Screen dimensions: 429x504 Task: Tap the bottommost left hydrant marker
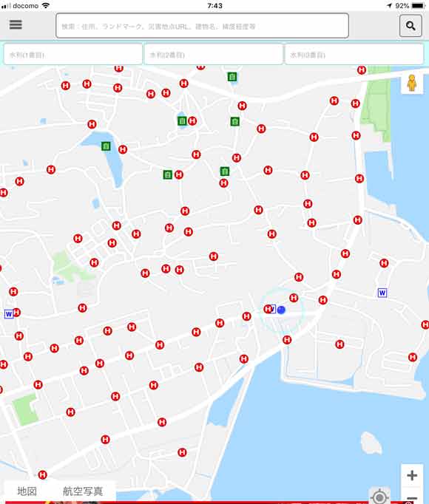[x=42, y=474]
